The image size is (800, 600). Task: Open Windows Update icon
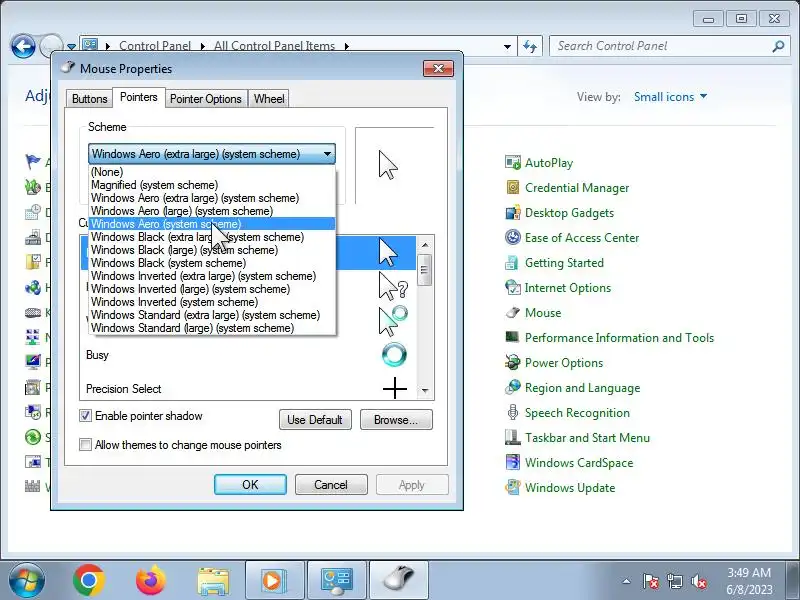coord(513,488)
